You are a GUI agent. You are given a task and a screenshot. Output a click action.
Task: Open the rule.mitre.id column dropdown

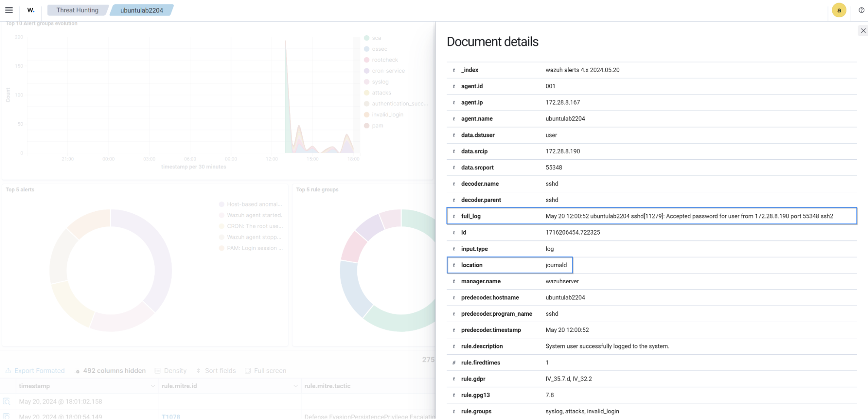(x=296, y=386)
